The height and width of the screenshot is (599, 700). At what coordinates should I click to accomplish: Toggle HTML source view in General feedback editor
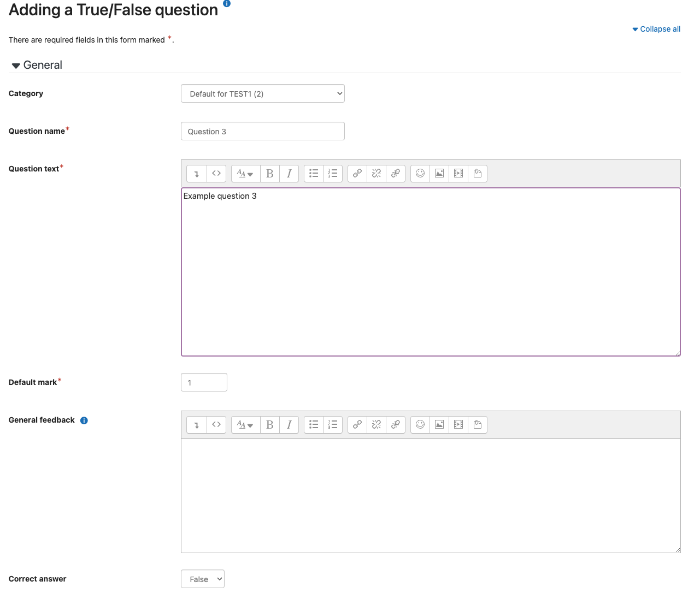[x=216, y=425]
